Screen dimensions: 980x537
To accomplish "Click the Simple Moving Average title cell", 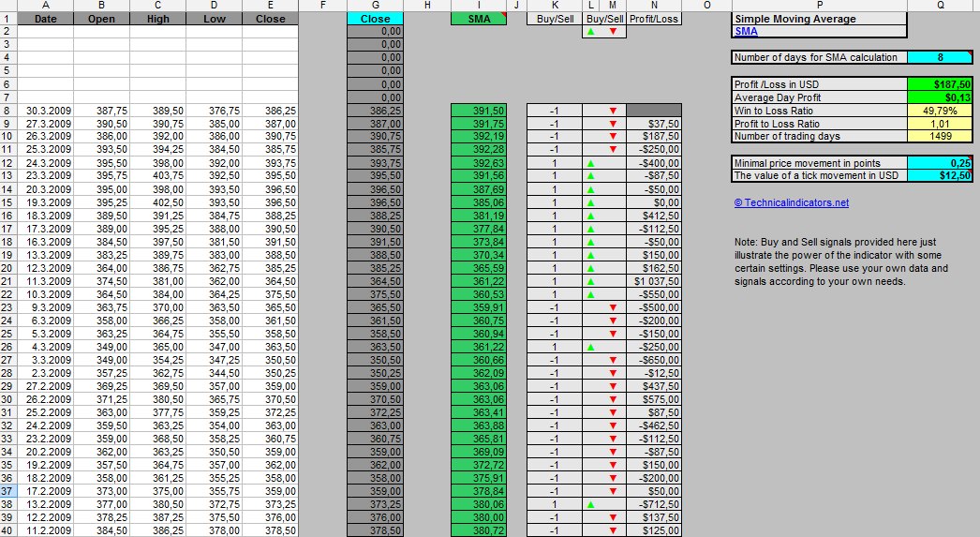I will coord(819,19).
